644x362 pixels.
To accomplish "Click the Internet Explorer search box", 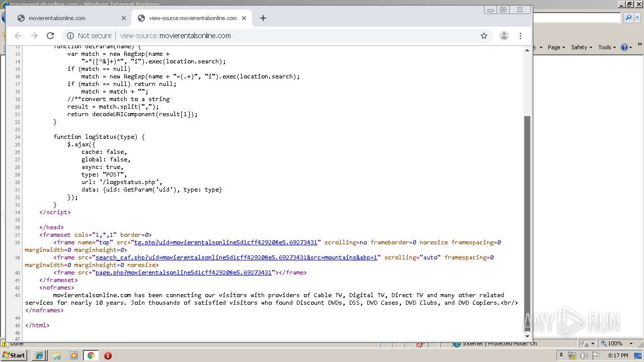I will pyautogui.click(x=577, y=18).
